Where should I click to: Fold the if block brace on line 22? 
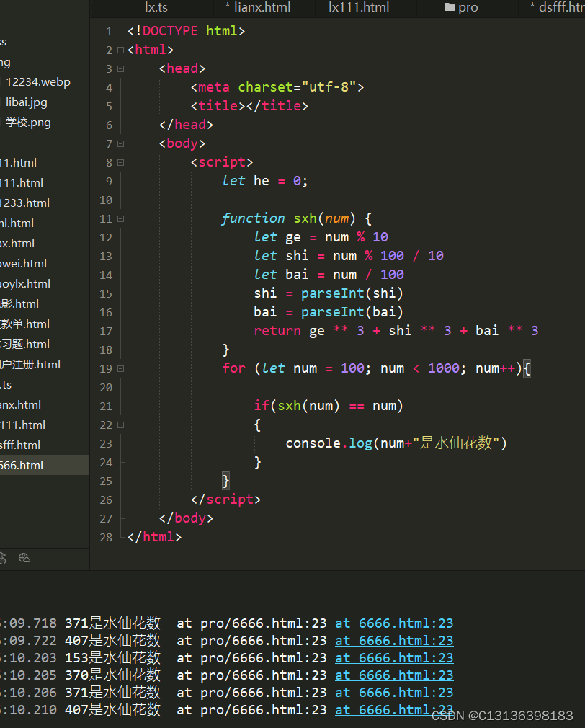pos(120,425)
